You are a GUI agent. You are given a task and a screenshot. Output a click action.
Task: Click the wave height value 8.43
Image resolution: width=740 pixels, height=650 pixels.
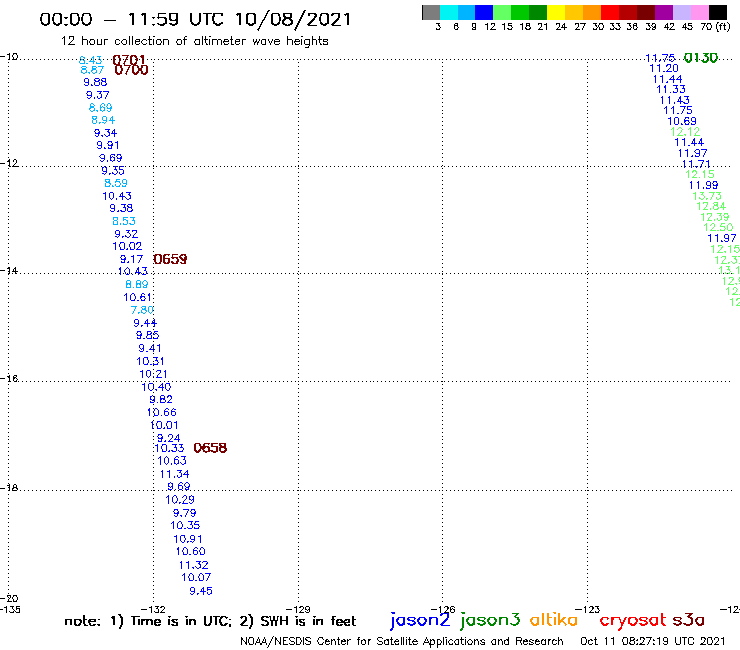tap(90, 60)
